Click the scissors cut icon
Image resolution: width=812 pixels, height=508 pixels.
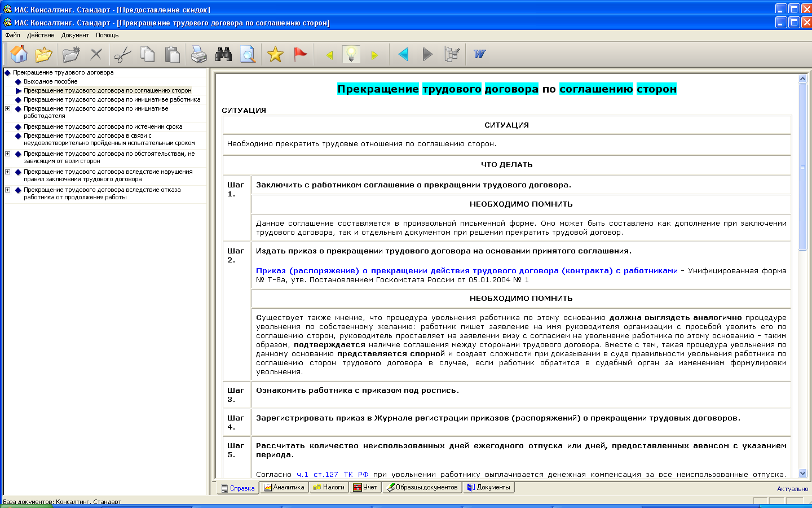[122, 54]
